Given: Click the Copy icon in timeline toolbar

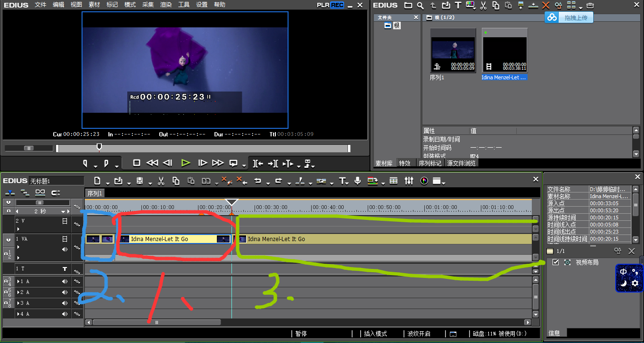Looking at the screenshot, I should point(176,181).
